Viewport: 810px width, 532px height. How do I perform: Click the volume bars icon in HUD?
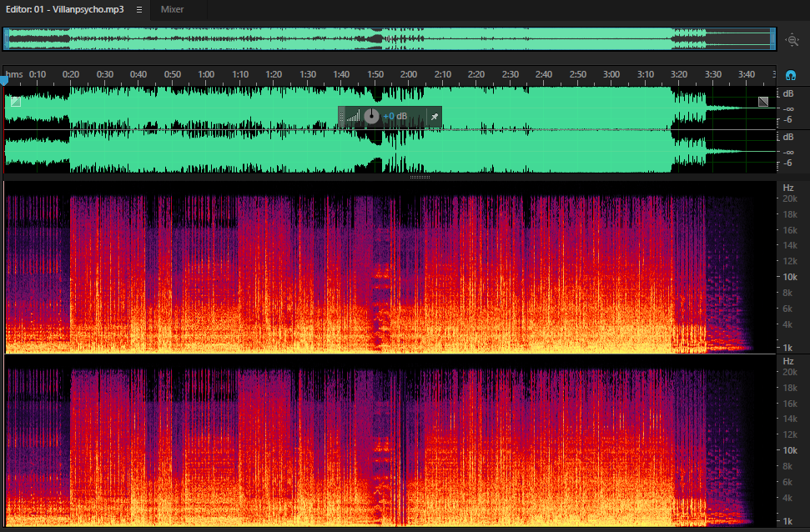(354, 116)
